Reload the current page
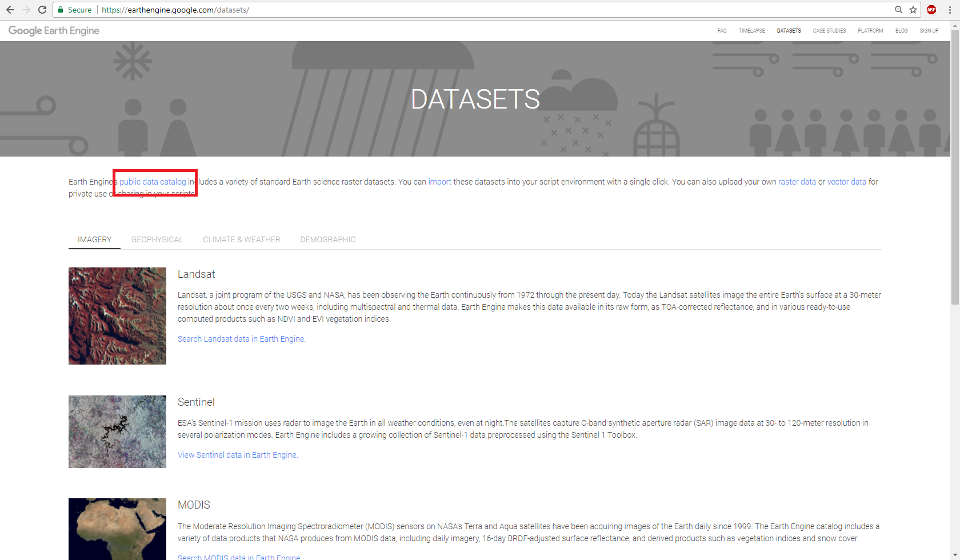The width and height of the screenshot is (960, 560). [x=42, y=10]
